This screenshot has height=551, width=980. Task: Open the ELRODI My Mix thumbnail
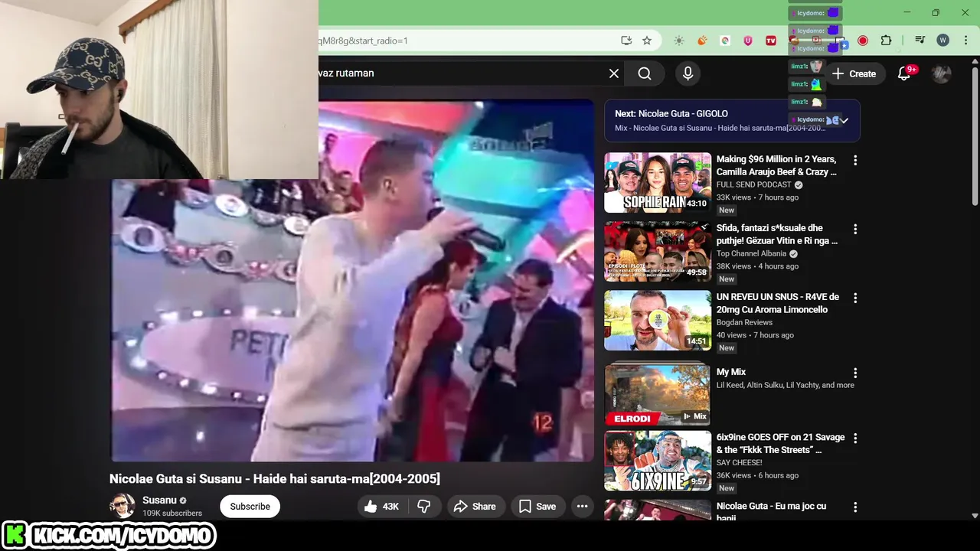click(x=658, y=393)
